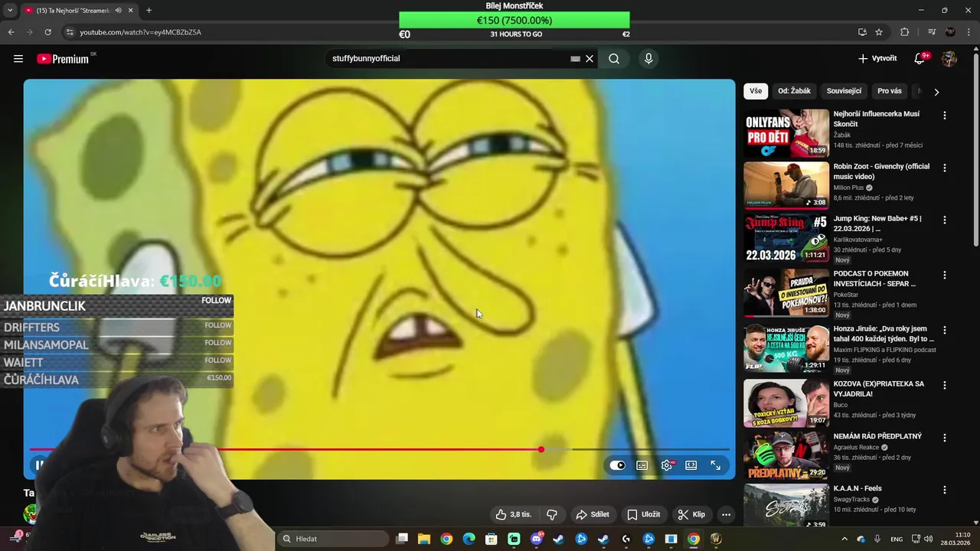Start voice search with microphone icon
Screen dimensions: 980x551
point(648,59)
